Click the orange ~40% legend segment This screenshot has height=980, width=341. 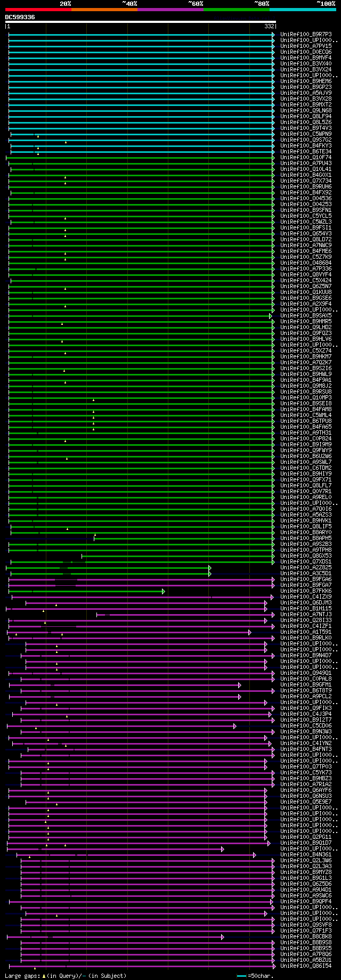[x=104, y=10]
